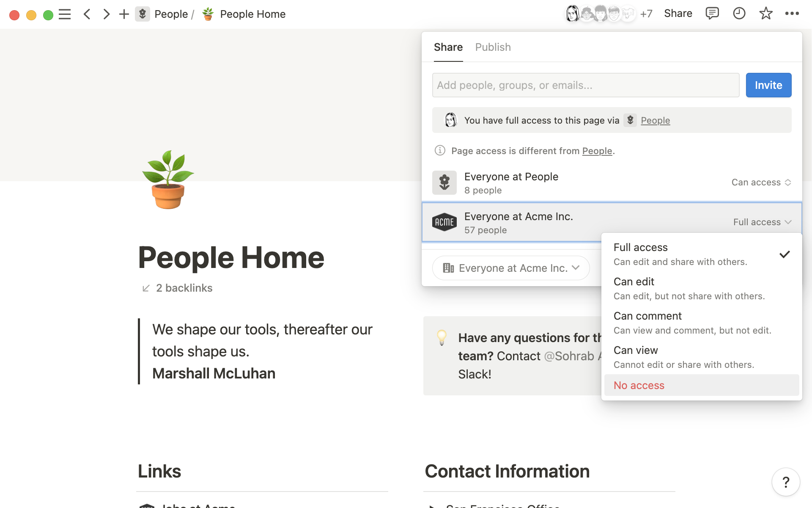This screenshot has width=812, height=508.
Task: Select No access permission option
Action: pyautogui.click(x=639, y=384)
